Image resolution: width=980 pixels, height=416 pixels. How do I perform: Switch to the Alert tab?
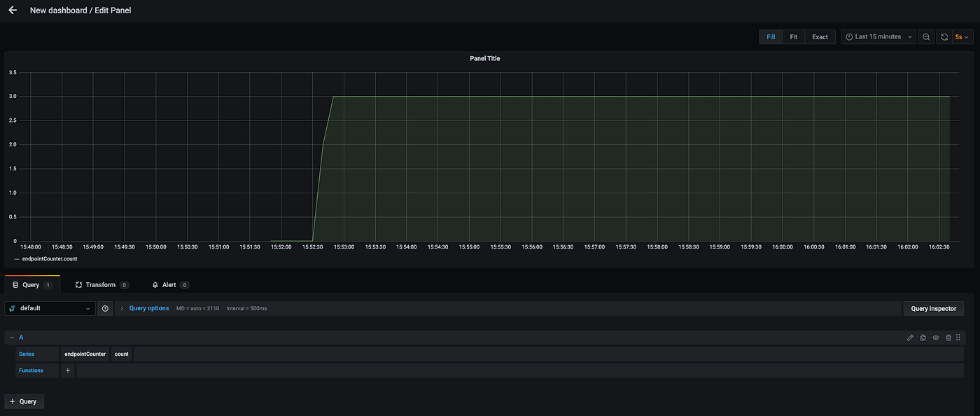point(171,285)
